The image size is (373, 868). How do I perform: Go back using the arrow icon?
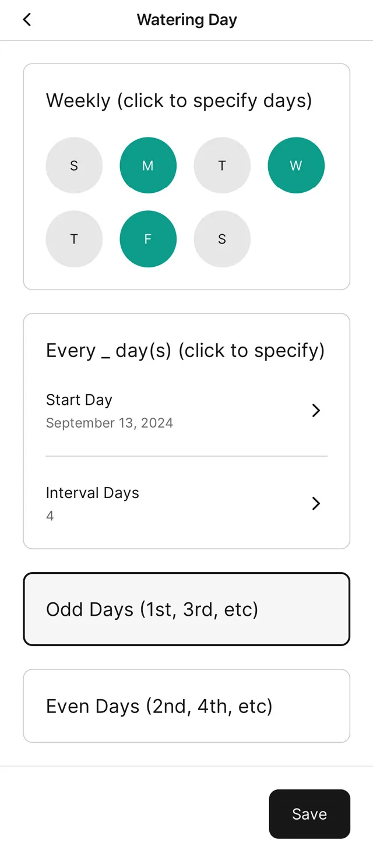[27, 20]
